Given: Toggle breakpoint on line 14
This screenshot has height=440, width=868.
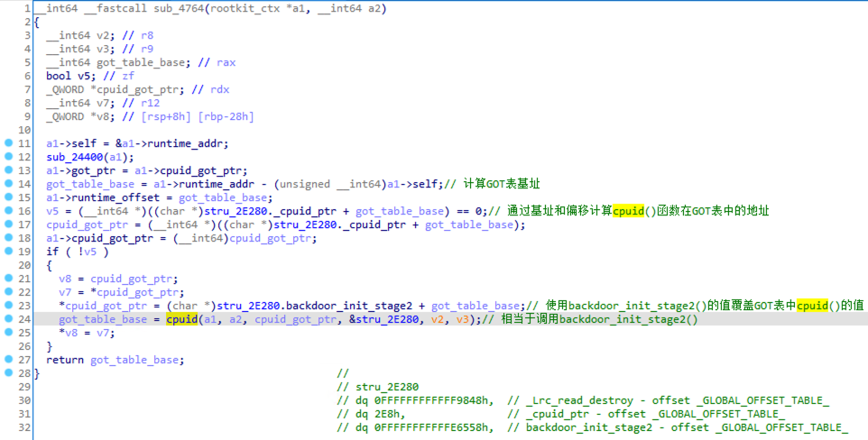Looking at the screenshot, I should tap(8, 184).
